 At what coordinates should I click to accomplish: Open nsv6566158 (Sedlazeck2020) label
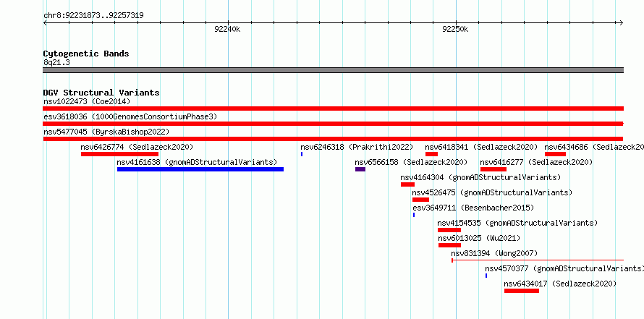(411, 162)
